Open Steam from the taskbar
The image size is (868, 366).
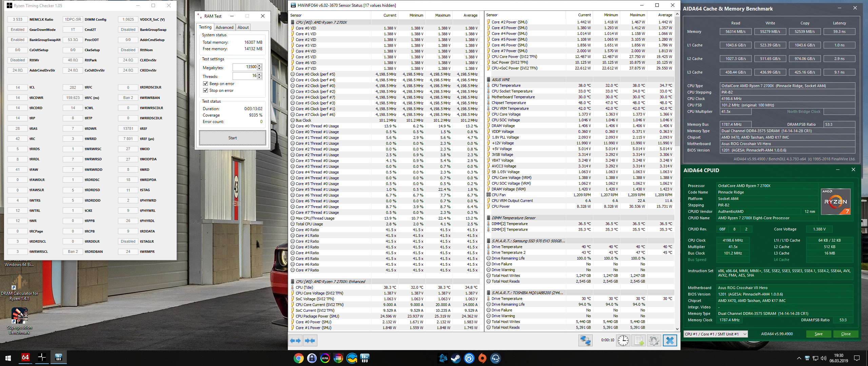click(x=456, y=358)
